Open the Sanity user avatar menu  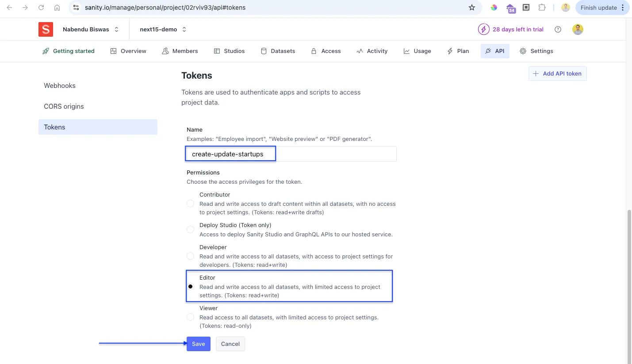point(578,29)
